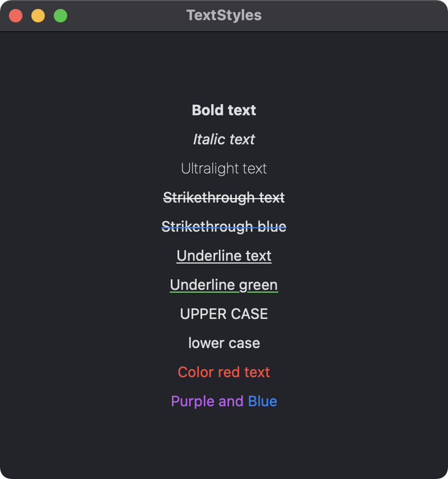448x479 pixels.
Task: Click the "Underline green" label
Action: 224,285
